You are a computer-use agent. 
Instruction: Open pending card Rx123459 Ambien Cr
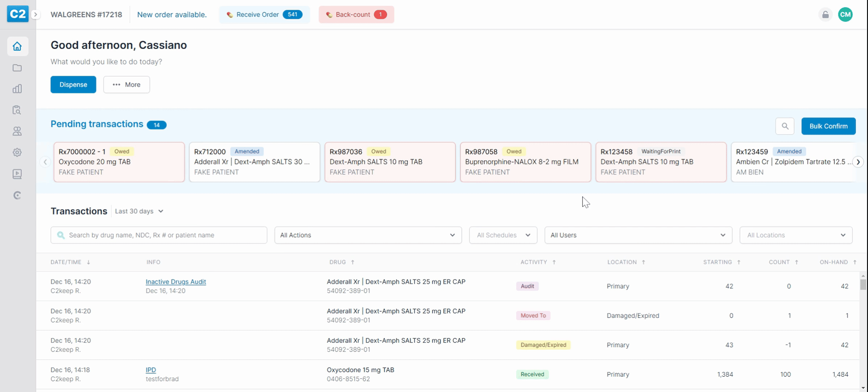(793, 162)
